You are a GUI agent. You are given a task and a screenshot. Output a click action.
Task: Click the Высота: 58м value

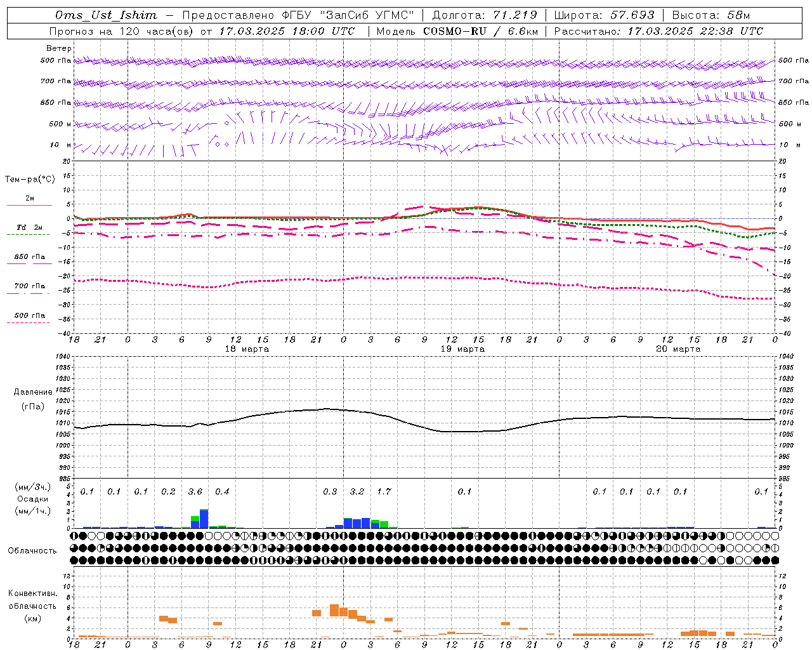click(x=710, y=15)
